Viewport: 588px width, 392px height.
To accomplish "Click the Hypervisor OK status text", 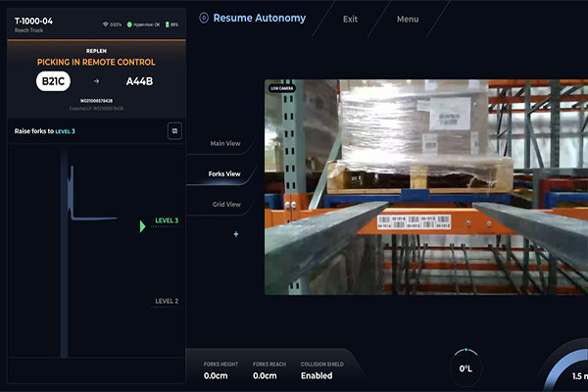I will click(x=146, y=24).
